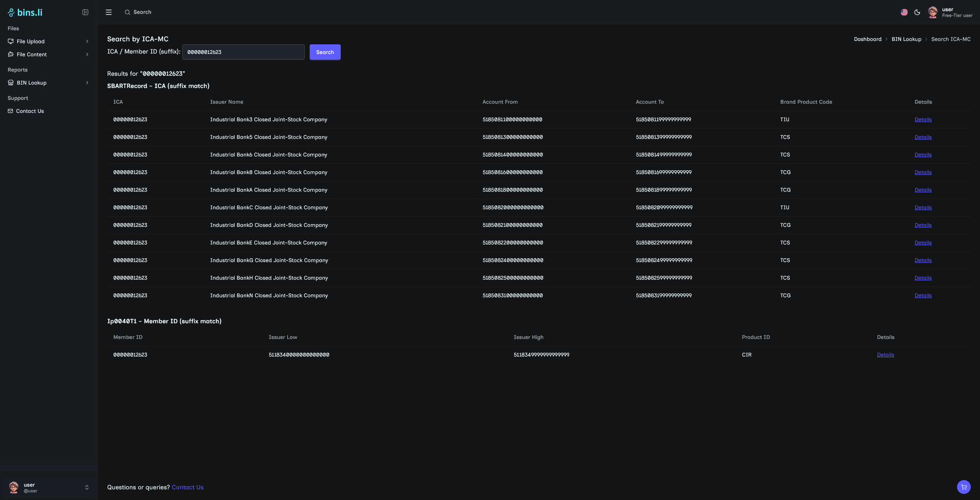Open the user account switcher arrows

click(87, 487)
